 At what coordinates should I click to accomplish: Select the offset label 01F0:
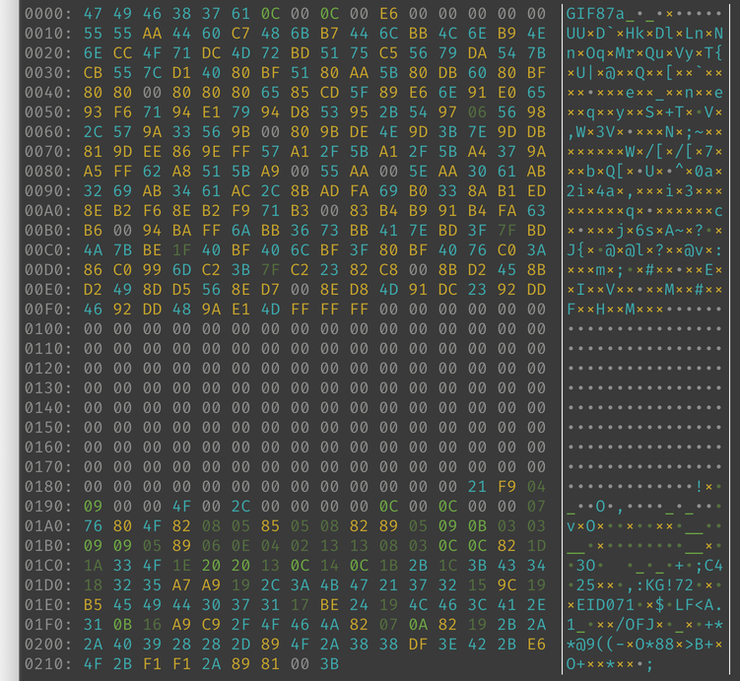coord(48,625)
